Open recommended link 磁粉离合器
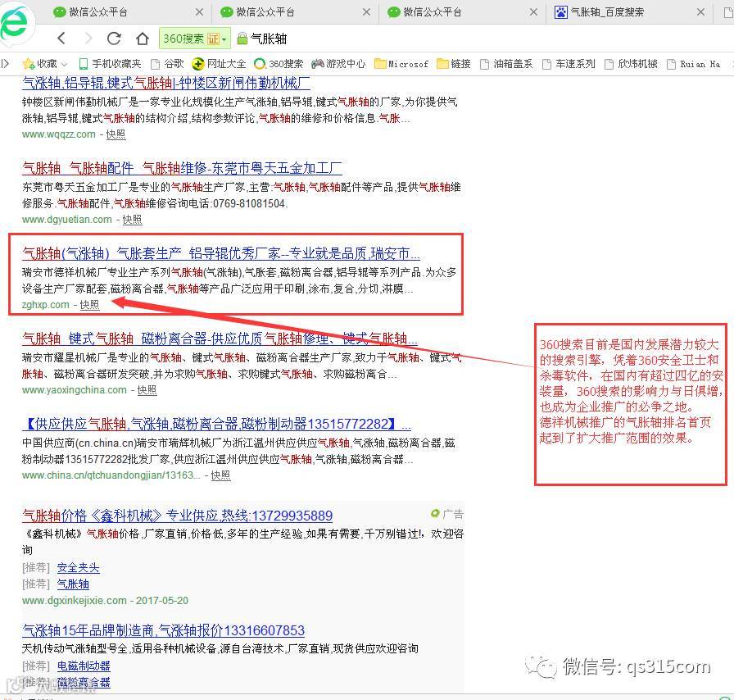 (x=84, y=683)
